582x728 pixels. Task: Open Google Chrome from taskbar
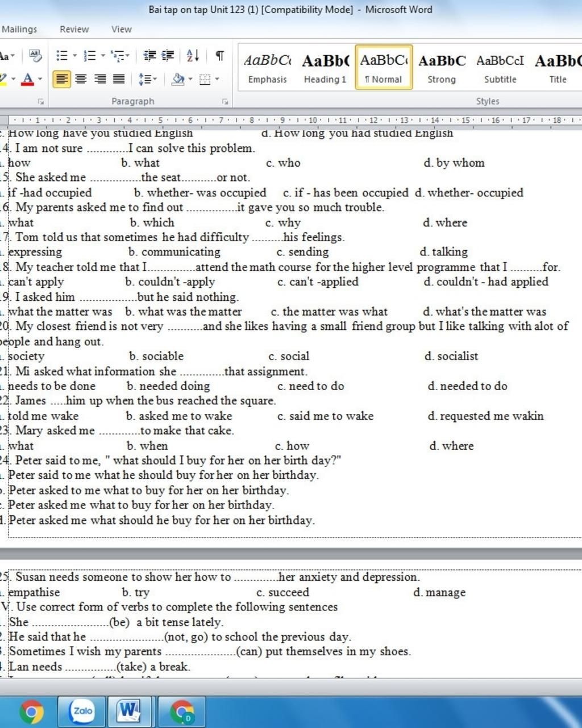point(31,712)
